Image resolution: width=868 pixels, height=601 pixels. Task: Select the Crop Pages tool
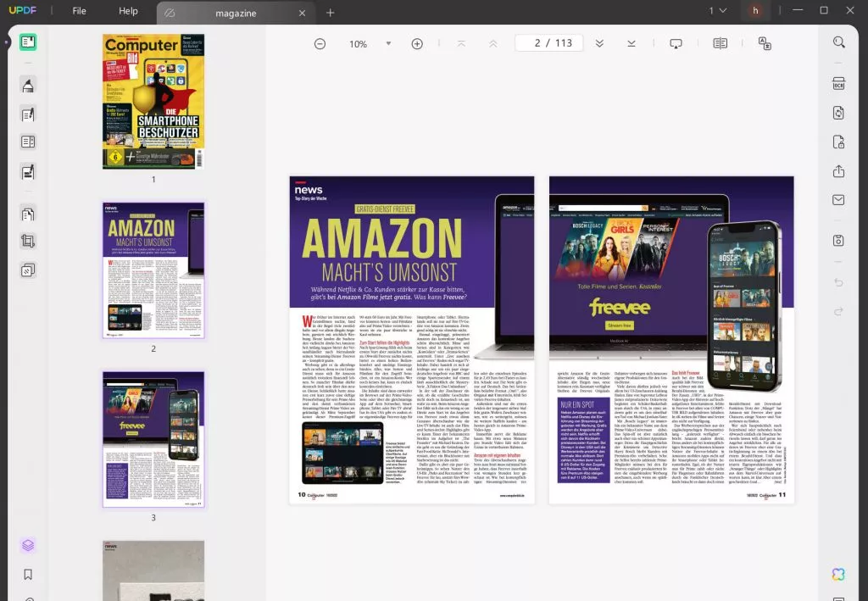(28, 242)
